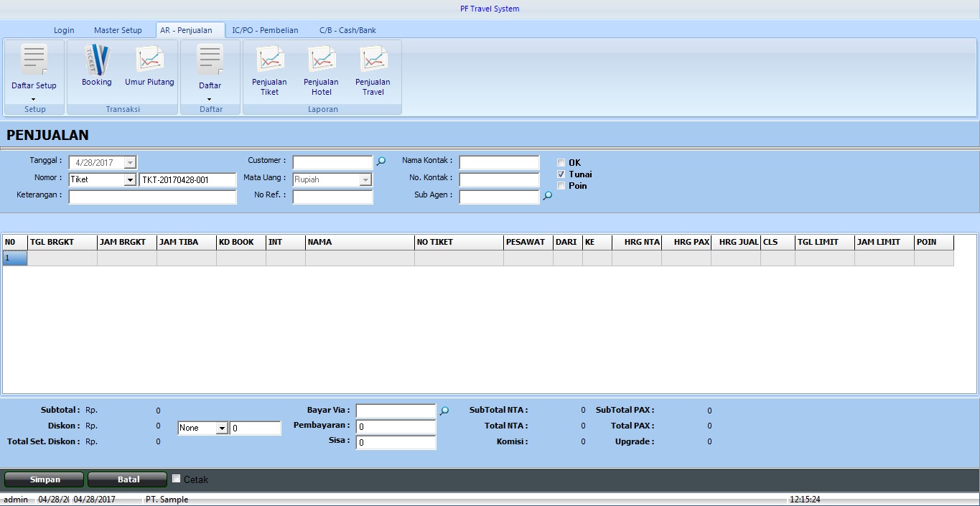
Task: Click the Keterangan input field
Action: tap(152, 197)
